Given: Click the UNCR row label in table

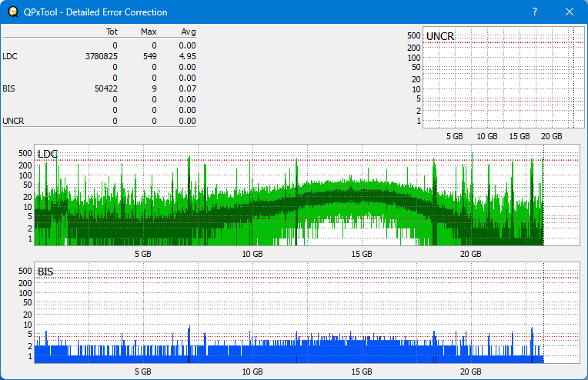Looking at the screenshot, I should pos(13,121).
